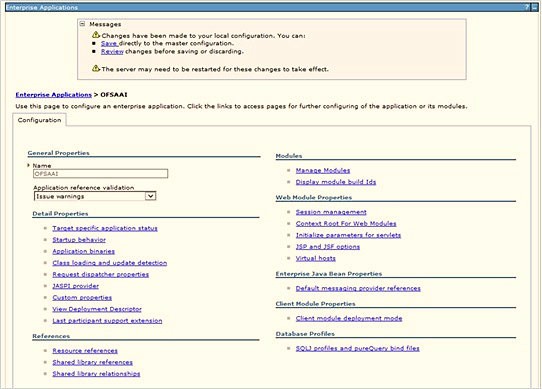Click the Name input field
The image size is (542, 389).
(x=101, y=174)
